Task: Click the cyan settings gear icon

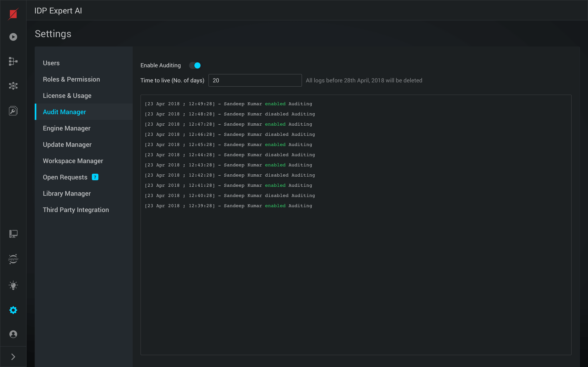Action: pos(13,310)
